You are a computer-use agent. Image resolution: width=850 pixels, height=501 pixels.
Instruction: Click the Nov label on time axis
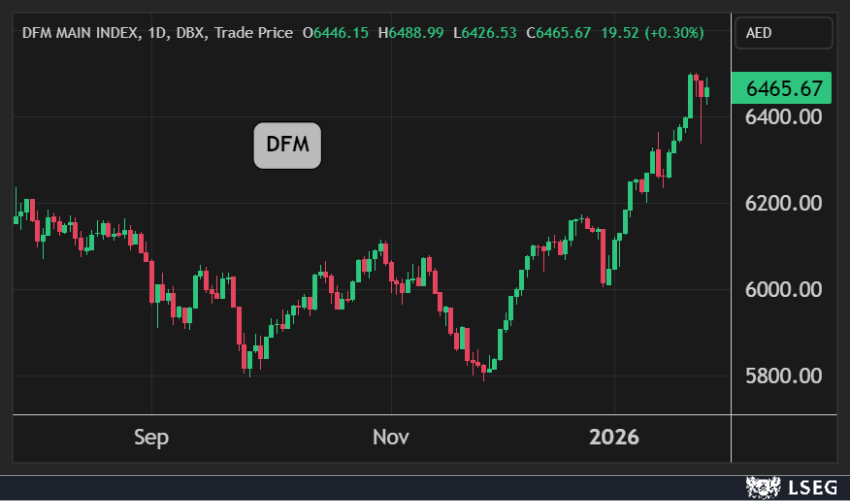(x=391, y=437)
